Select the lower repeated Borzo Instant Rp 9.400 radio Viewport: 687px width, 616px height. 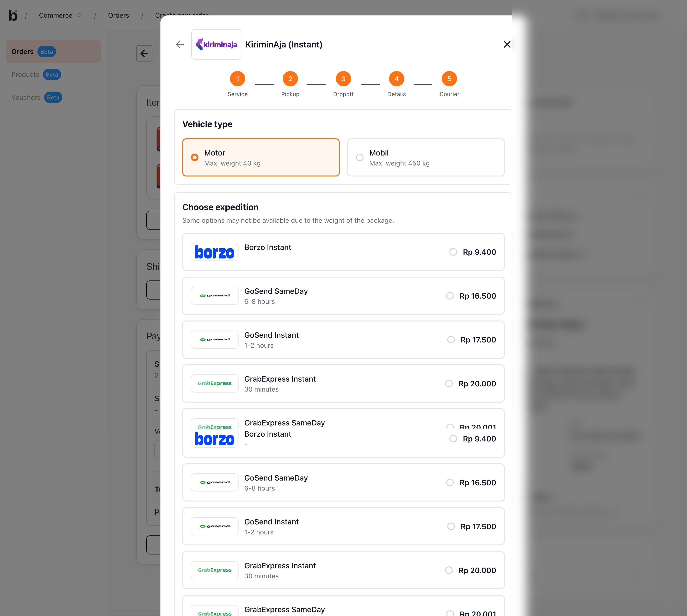point(453,439)
